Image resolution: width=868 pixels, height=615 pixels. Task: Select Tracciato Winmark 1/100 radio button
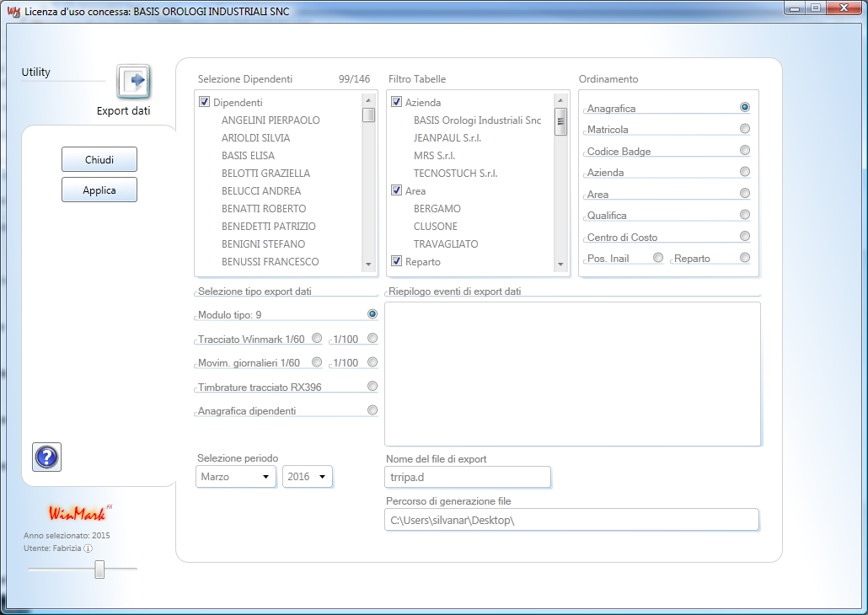[372, 338]
